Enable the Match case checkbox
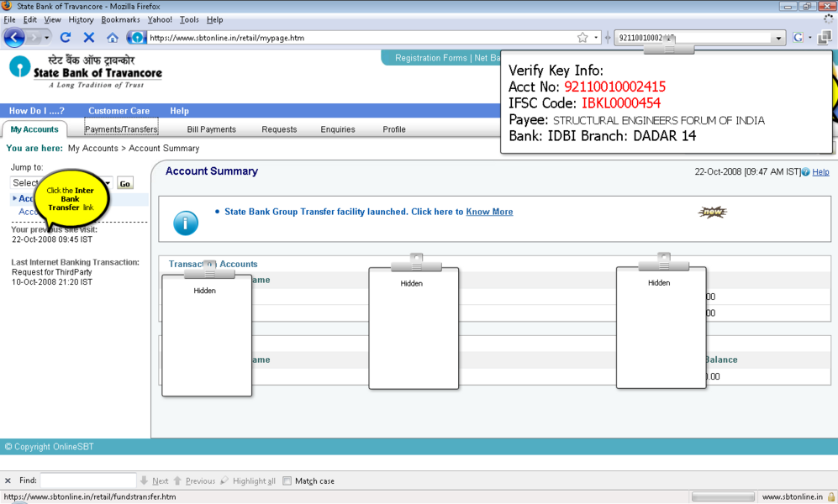 (287, 481)
